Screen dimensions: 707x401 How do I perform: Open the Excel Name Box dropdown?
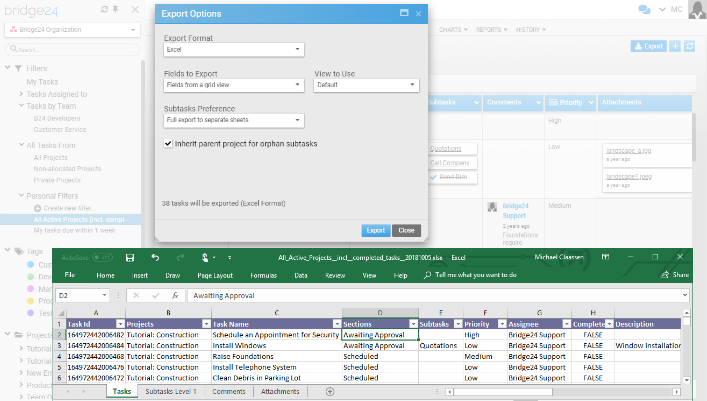104,295
